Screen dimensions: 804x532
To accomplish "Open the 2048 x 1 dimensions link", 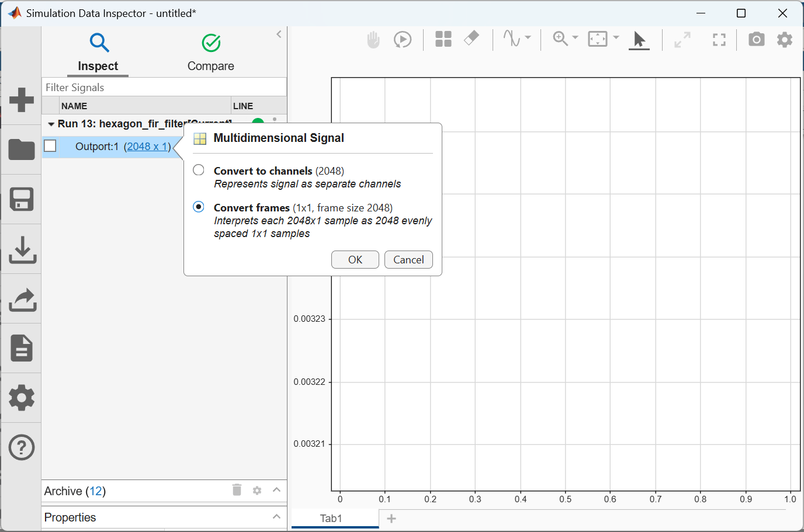I will pyautogui.click(x=147, y=147).
